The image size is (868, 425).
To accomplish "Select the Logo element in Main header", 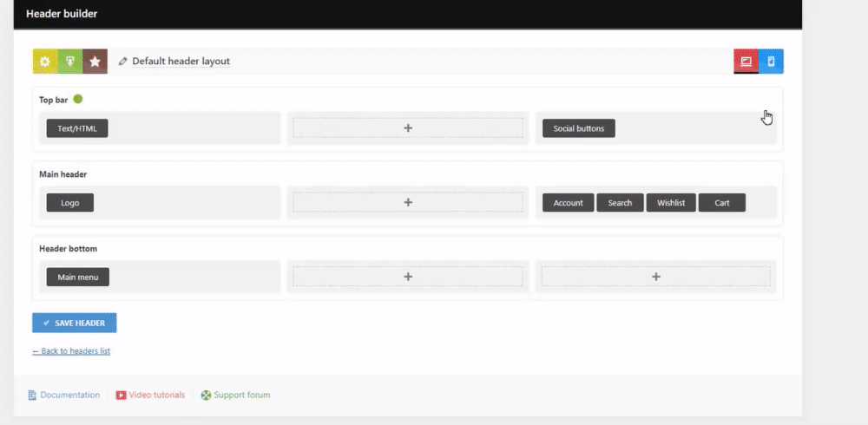I will tap(69, 203).
